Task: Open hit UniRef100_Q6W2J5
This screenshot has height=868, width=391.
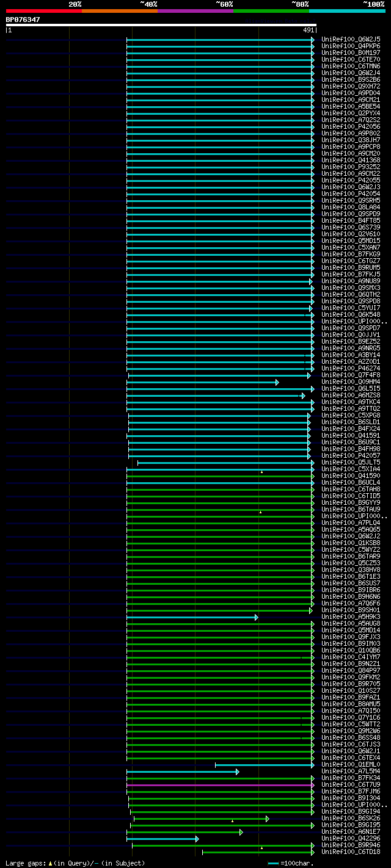Action: (x=351, y=39)
